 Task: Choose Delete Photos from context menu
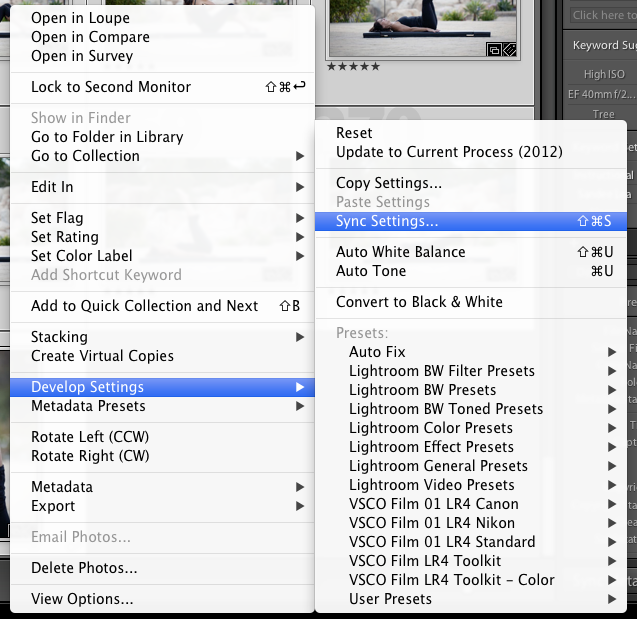pyautogui.click(x=84, y=568)
